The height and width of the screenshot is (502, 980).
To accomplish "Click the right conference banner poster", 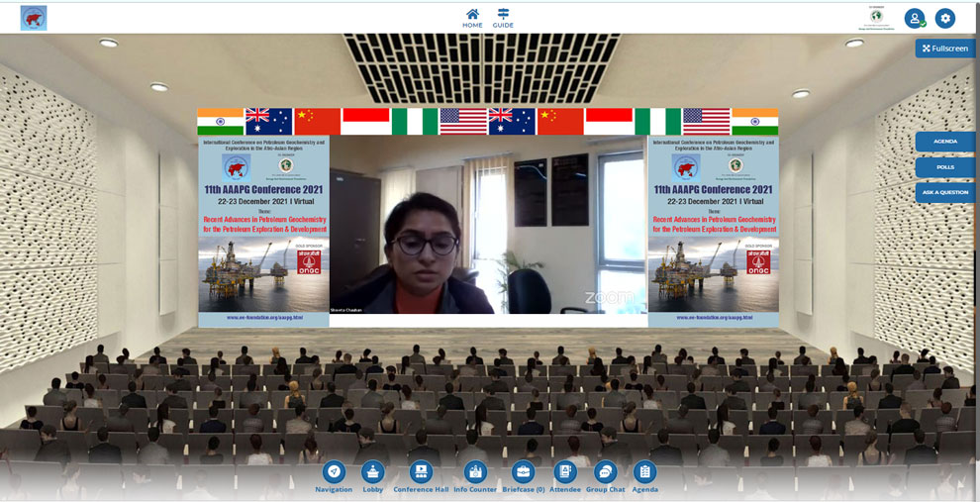I will (x=713, y=231).
